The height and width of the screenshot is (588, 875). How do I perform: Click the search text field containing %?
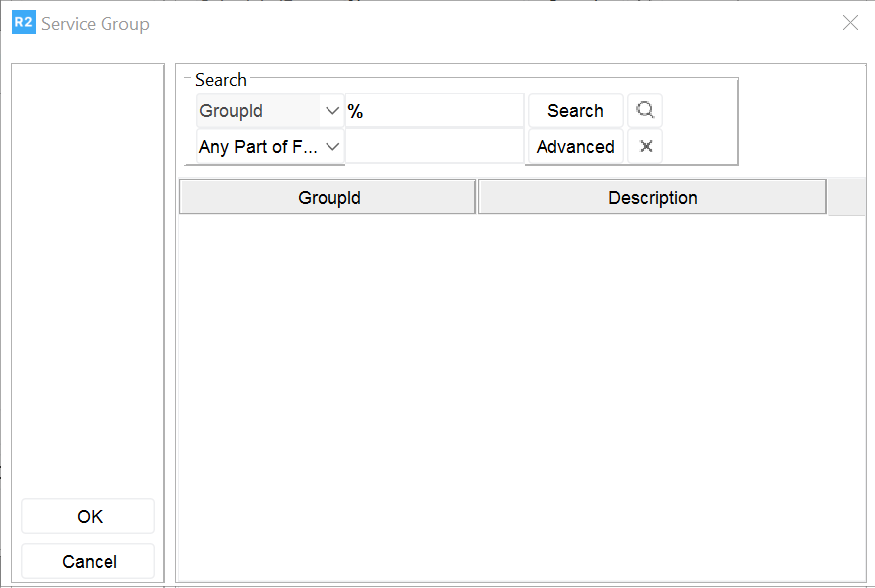point(434,111)
